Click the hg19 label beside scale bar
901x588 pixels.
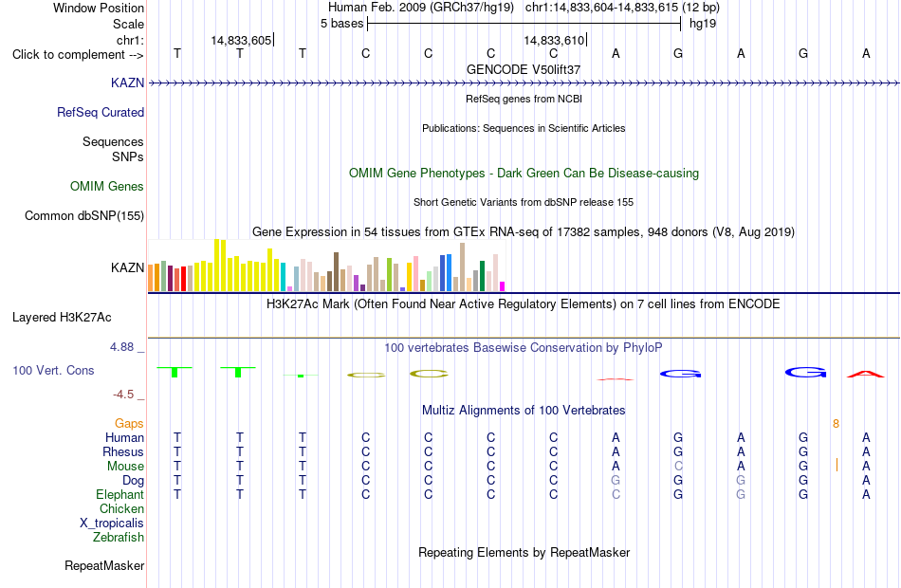pyautogui.click(x=703, y=24)
